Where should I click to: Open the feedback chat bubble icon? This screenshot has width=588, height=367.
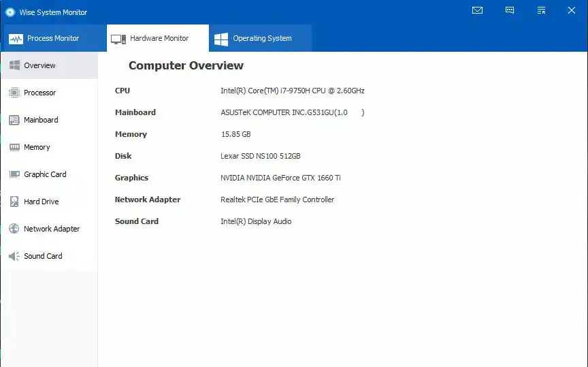click(x=509, y=10)
